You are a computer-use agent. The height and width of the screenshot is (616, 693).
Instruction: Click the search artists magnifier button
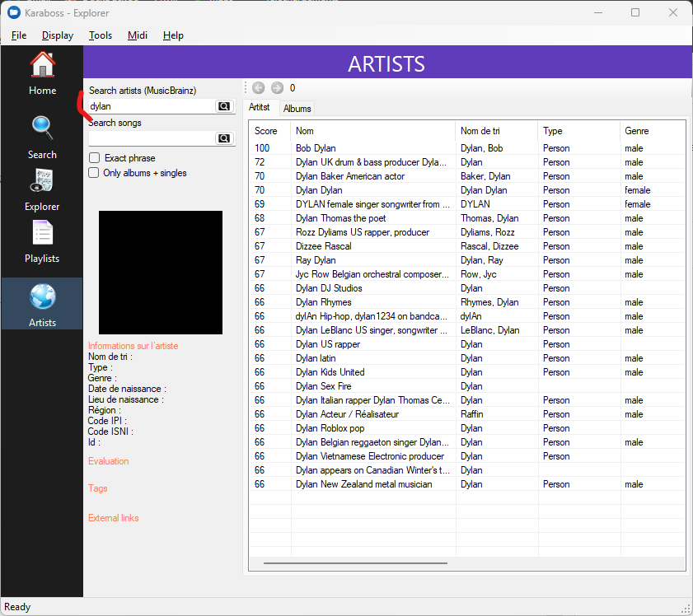[x=223, y=106]
